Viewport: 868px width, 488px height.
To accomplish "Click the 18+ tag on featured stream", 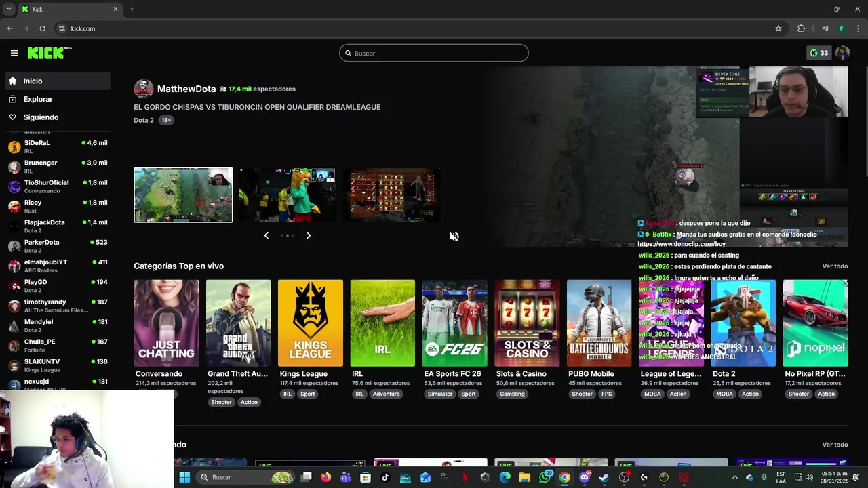I will click(166, 120).
